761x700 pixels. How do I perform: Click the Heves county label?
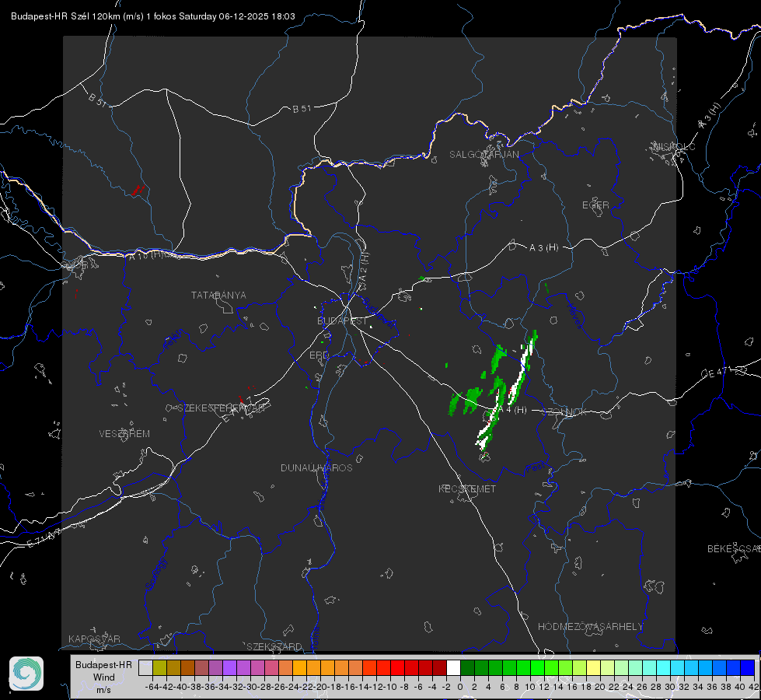(x=574, y=317)
